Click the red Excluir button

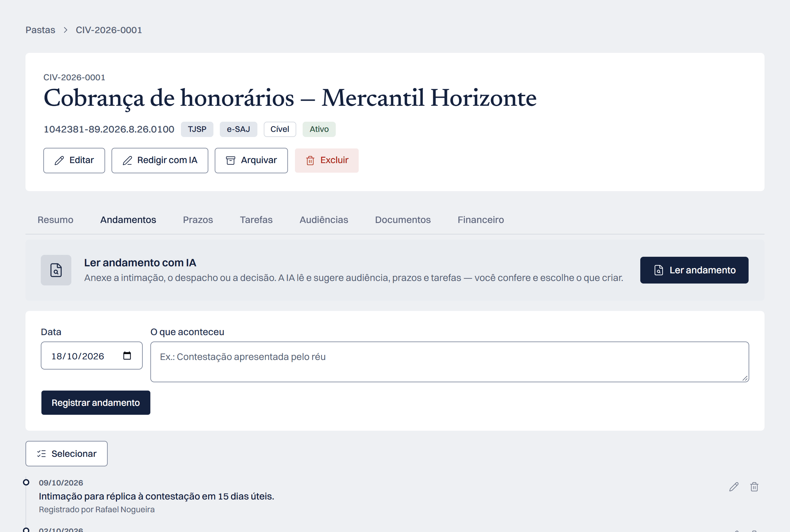pos(327,161)
